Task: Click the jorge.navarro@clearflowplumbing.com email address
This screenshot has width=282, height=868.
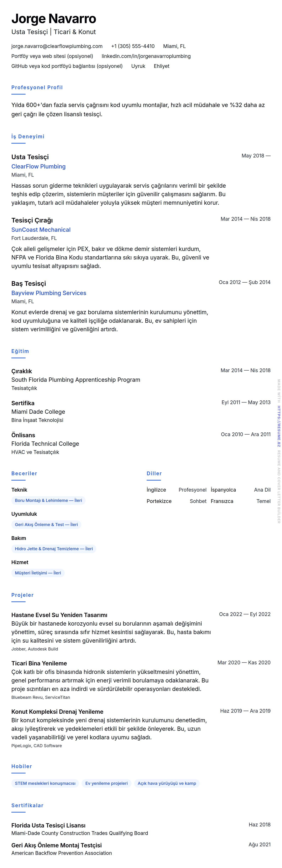Action: pyautogui.click(x=57, y=46)
